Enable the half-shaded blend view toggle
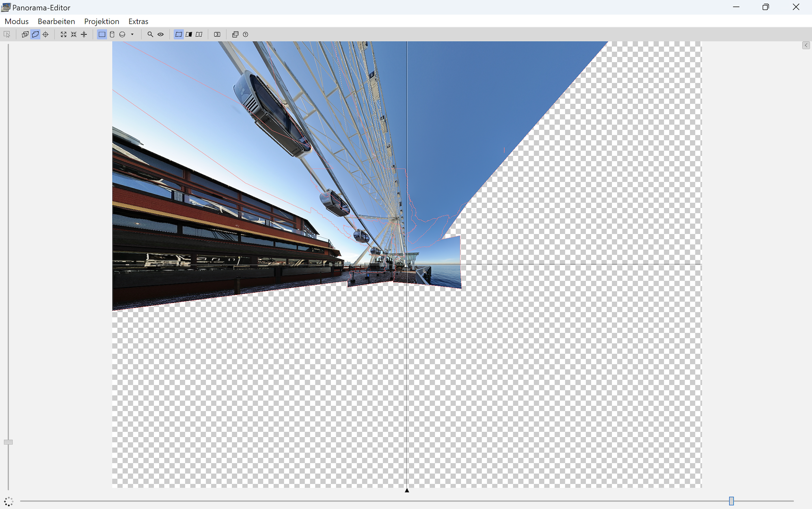This screenshot has width=812, height=509. [x=189, y=35]
